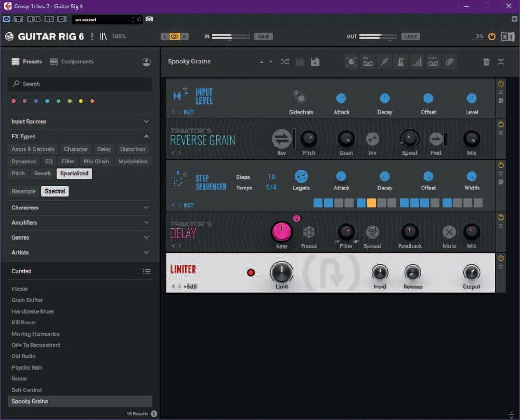Click the paperclip icon in the rack toolbar

click(449, 62)
